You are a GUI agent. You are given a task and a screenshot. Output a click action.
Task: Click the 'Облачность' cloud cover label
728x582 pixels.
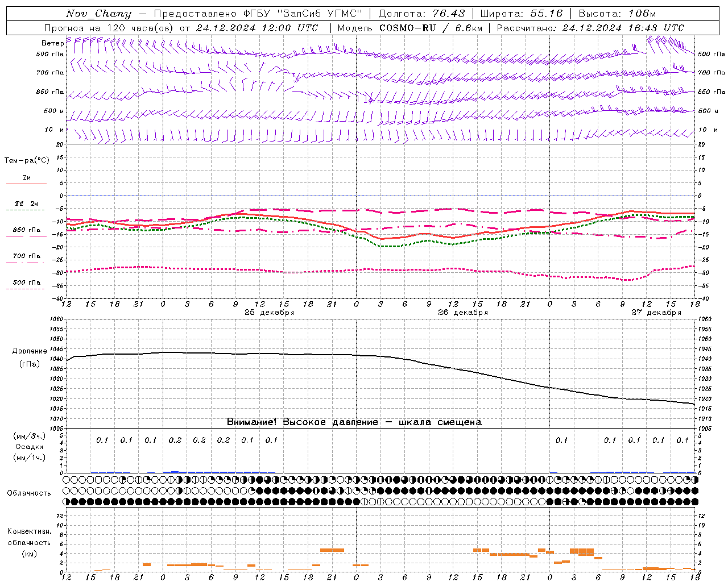pyautogui.click(x=29, y=493)
